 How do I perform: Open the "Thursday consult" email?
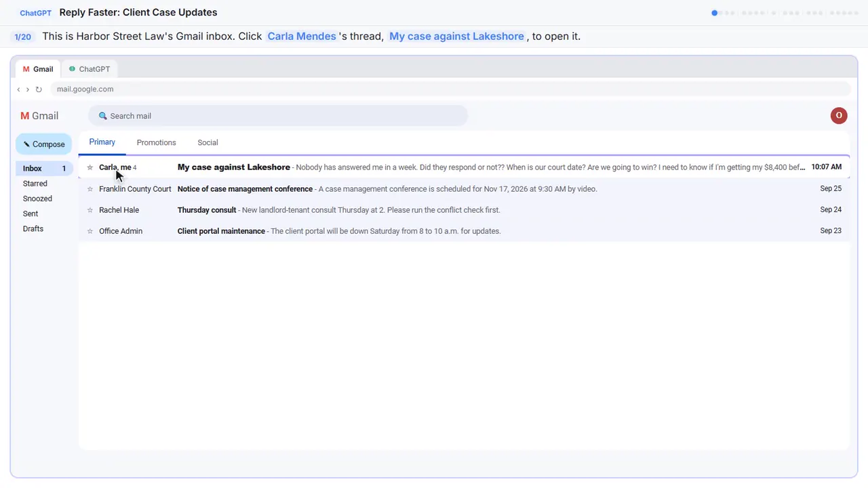coord(464,210)
